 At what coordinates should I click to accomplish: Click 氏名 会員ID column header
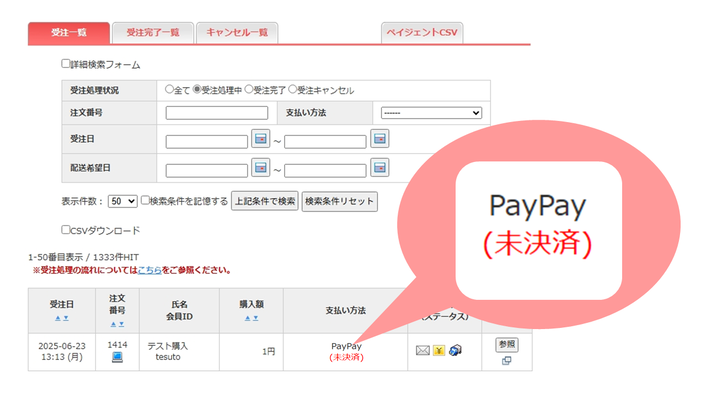click(179, 310)
